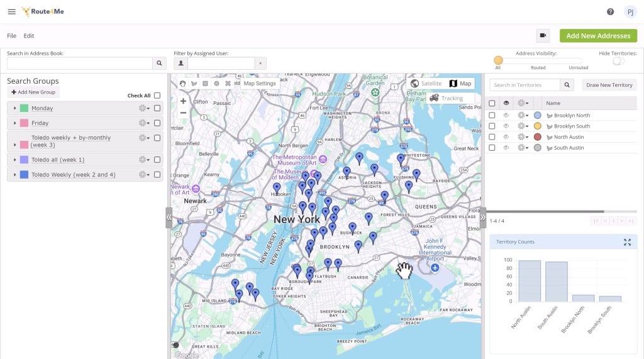
Task: Click the Search in Territories field
Action: coord(525,85)
